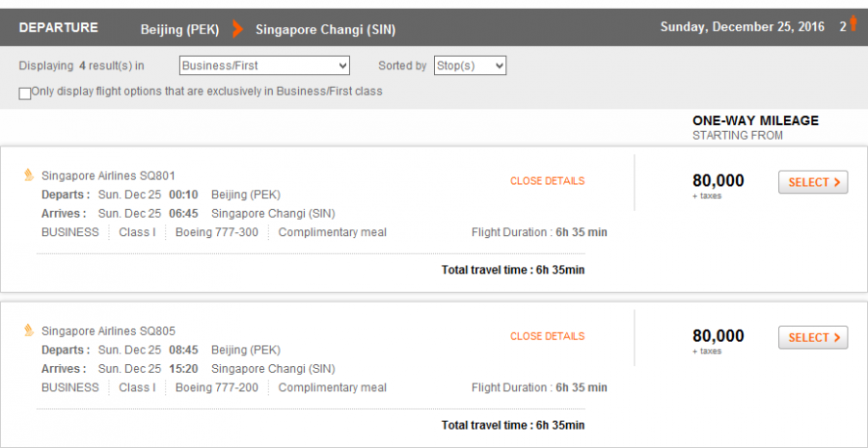Viewport: 868px width, 448px height.
Task: Click the orange up arrow in header
Action: click(x=853, y=25)
